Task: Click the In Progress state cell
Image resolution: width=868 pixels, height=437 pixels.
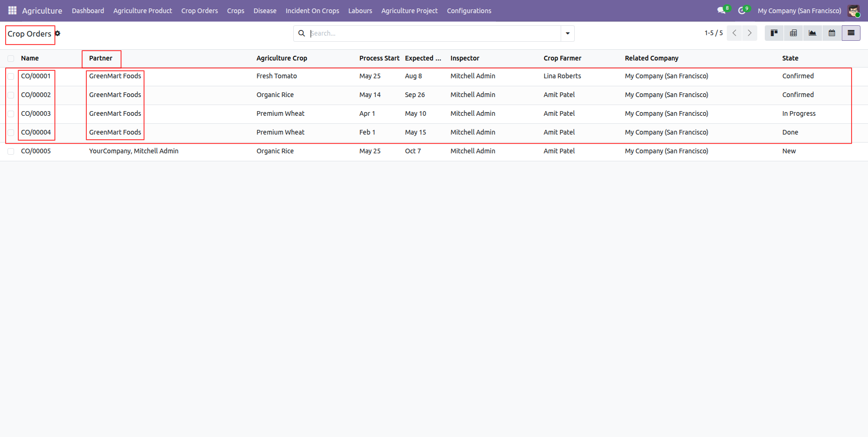Action: point(799,113)
